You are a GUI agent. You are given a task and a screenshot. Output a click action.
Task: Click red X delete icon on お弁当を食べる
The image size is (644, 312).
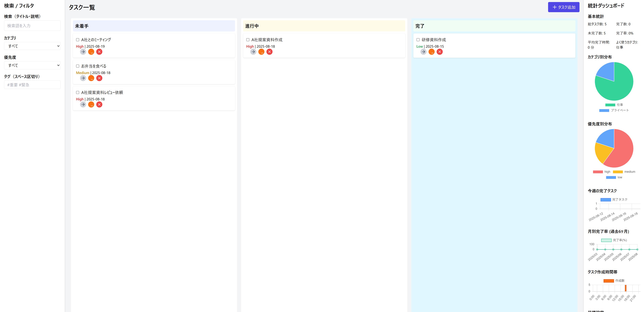pyautogui.click(x=99, y=78)
